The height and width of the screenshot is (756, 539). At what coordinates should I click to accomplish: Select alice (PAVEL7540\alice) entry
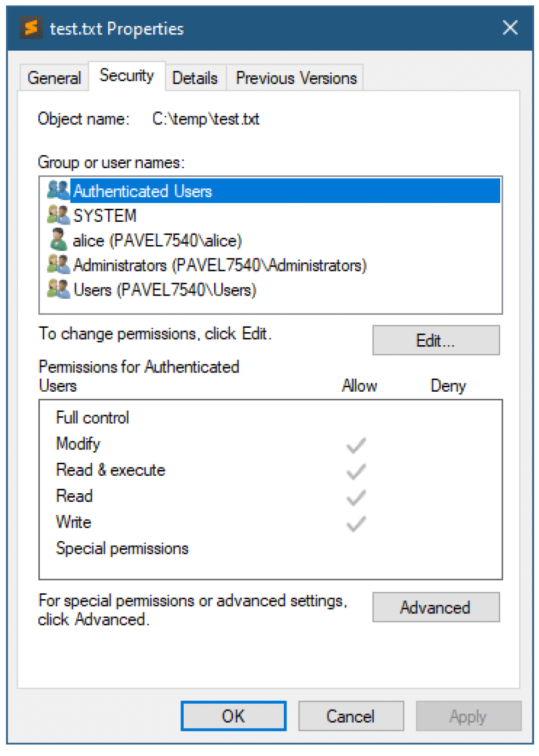click(x=157, y=240)
